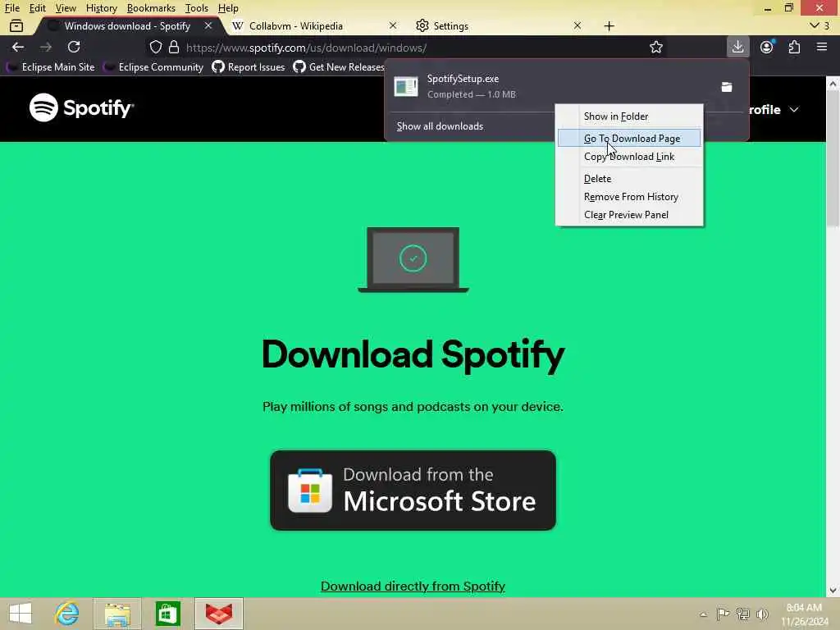Open the Edit menu
840x630 pixels.
37,8
